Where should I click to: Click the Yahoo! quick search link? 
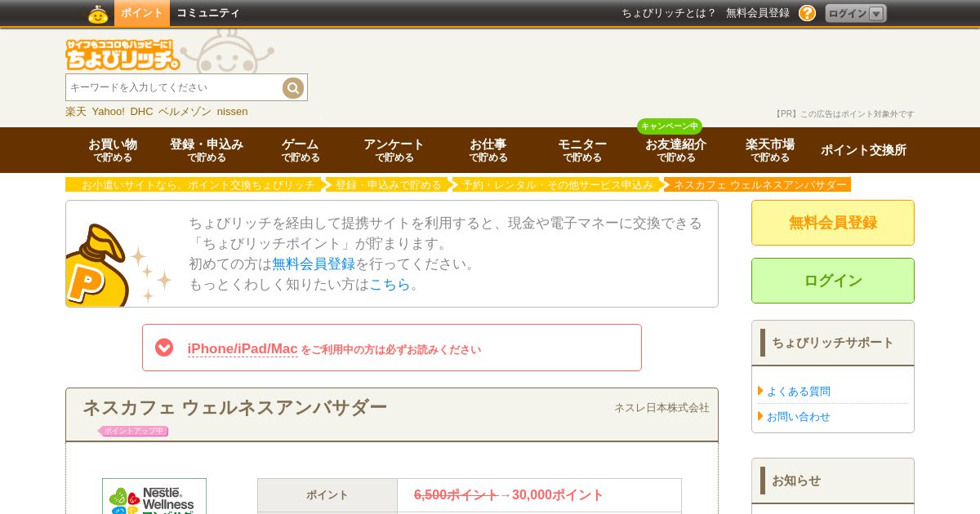pyautogui.click(x=109, y=112)
